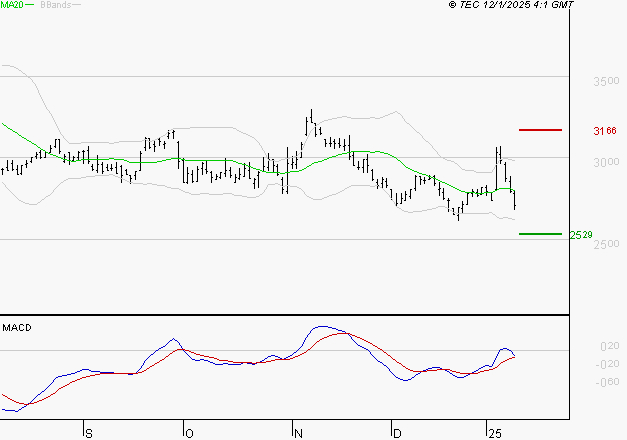Click the 3500 price axis label

[x=606, y=82]
